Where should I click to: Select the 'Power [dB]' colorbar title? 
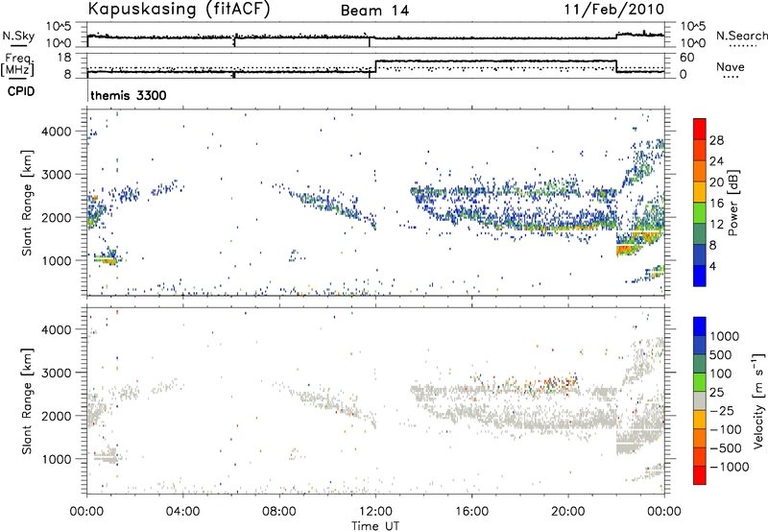732,203
